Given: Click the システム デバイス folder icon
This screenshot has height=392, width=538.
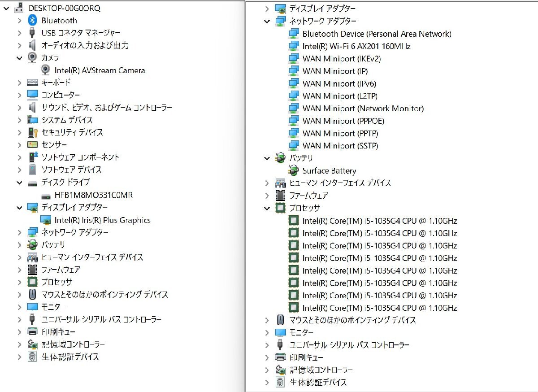Looking at the screenshot, I should [x=32, y=120].
